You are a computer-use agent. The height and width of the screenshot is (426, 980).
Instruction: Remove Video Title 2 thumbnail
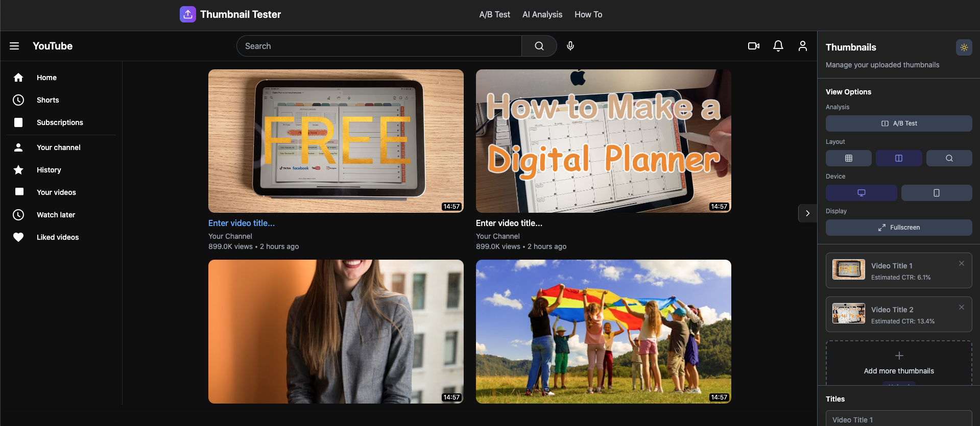(962, 307)
